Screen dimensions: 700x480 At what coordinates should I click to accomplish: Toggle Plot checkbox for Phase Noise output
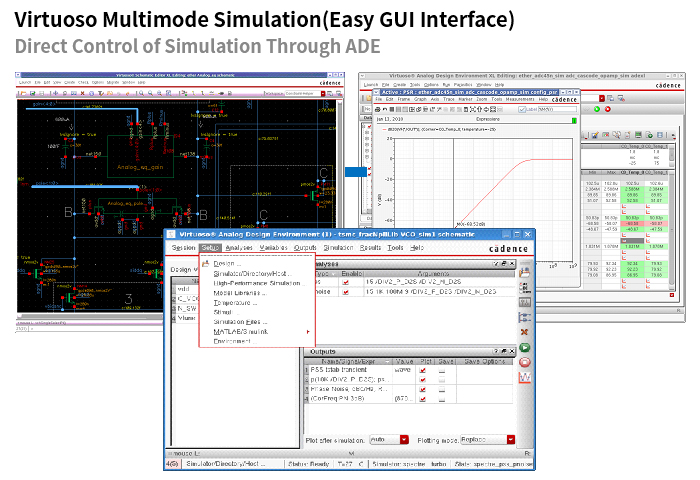pyautogui.click(x=423, y=389)
